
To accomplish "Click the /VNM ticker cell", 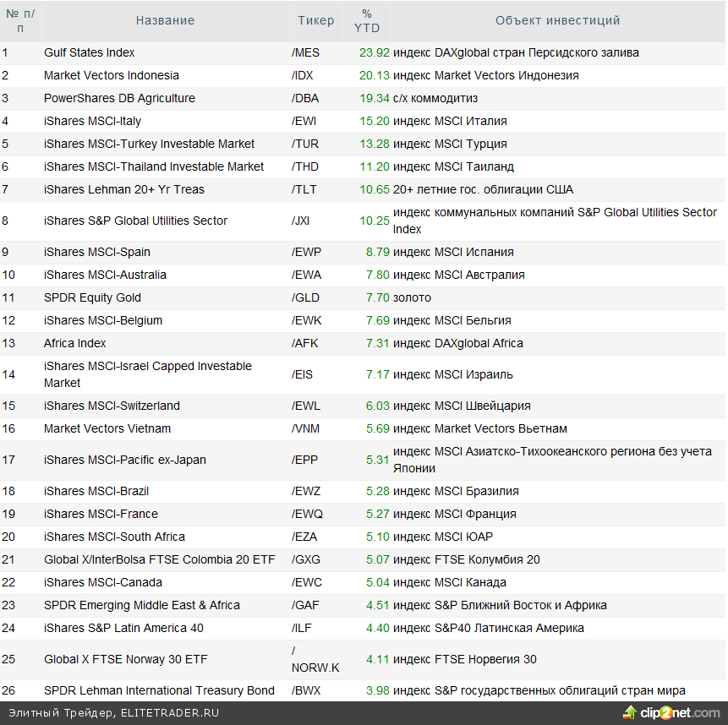I will coord(305,428).
